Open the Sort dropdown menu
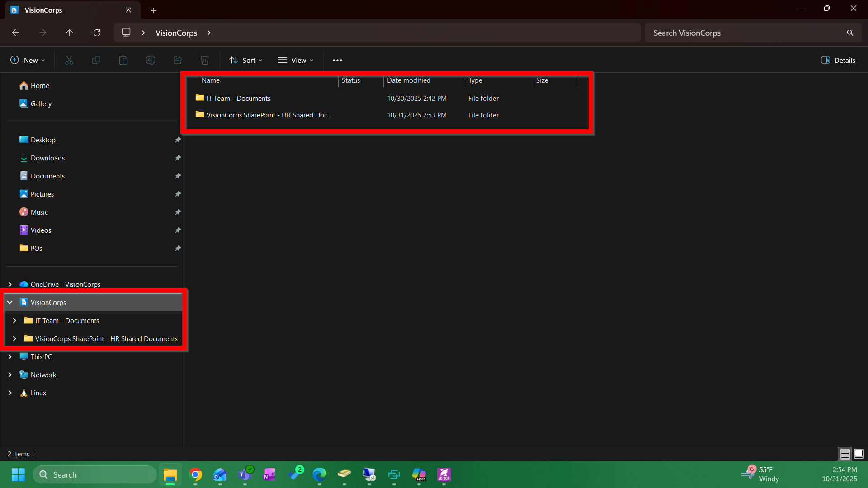The image size is (868, 488). 245,60
